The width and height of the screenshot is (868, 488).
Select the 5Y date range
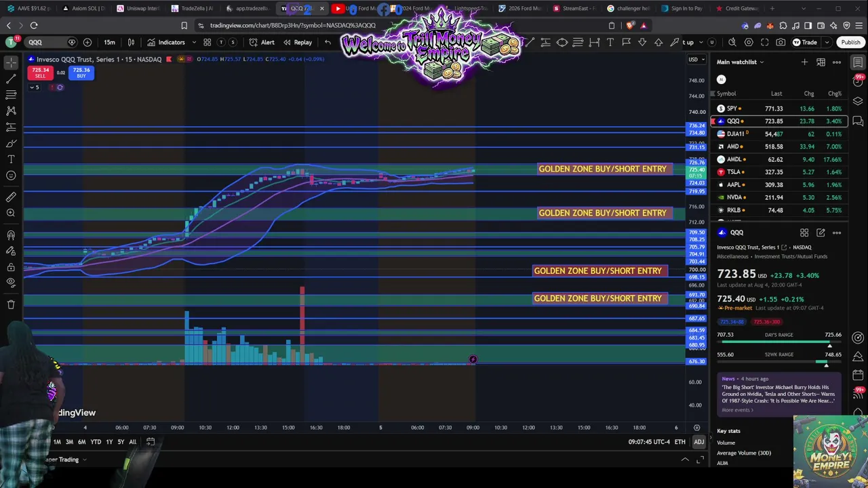tap(121, 442)
